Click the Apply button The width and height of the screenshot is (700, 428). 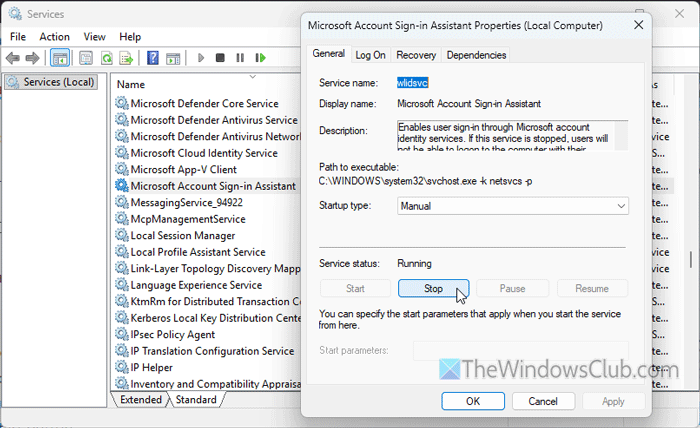click(613, 401)
